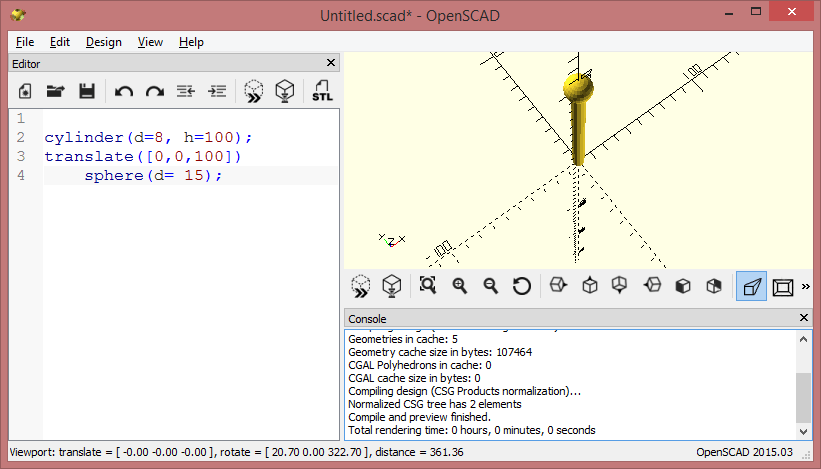Open a file using the folder icon
Screen dimensions: 821x469
[x=56, y=91]
